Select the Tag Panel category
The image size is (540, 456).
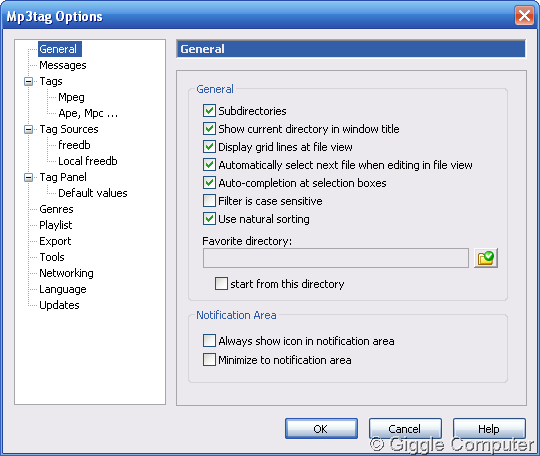[x=63, y=177]
